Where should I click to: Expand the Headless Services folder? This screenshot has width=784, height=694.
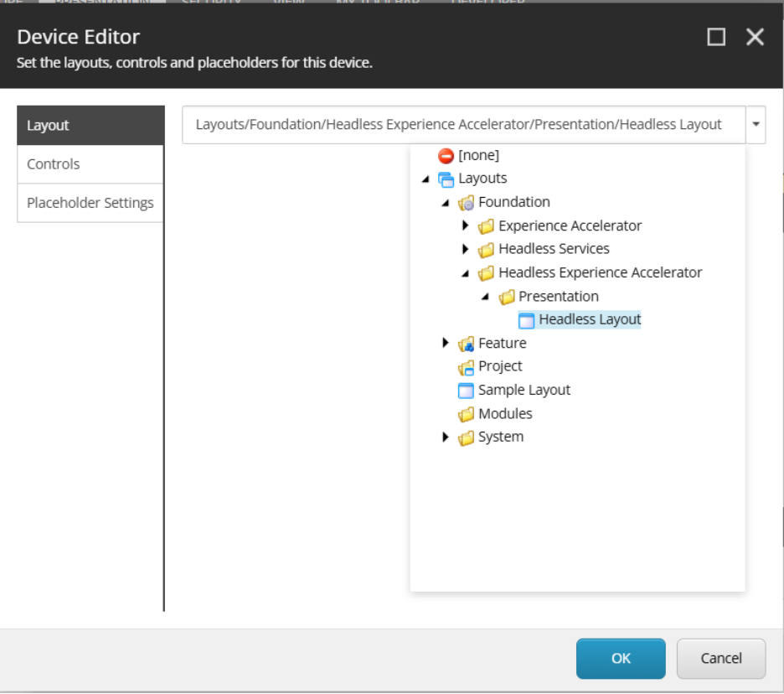click(x=466, y=249)
